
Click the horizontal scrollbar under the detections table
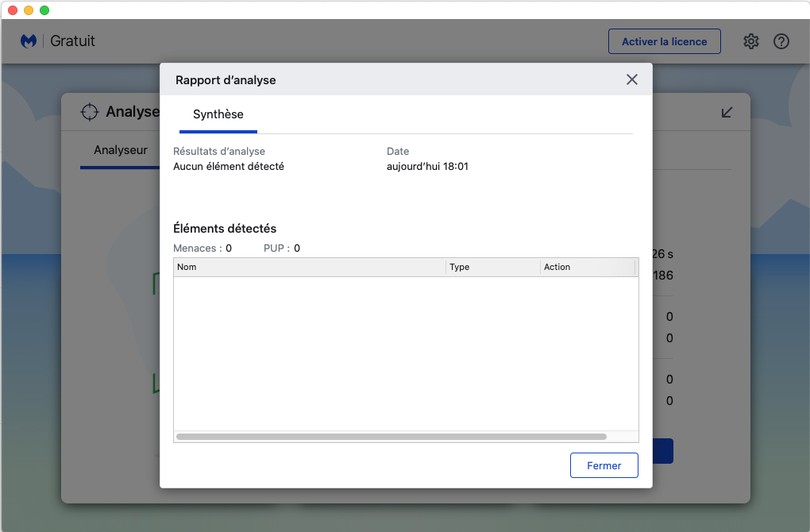point(391,437)
